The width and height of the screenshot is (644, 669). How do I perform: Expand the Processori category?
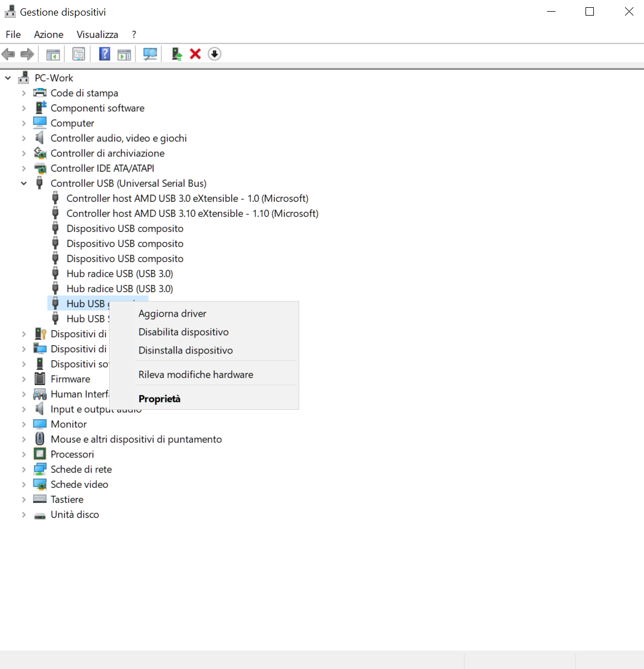click(x=24, y=454)
